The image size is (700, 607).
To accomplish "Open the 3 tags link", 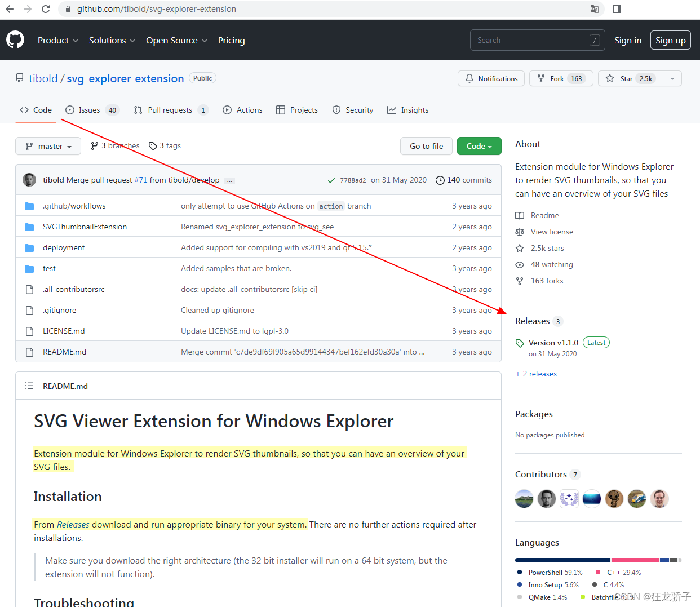I will pos(165,146).
